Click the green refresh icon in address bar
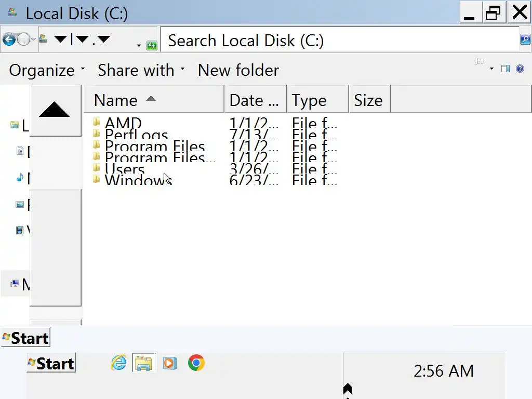Viewport: 532px width, 399px height. tap(152, 45)
